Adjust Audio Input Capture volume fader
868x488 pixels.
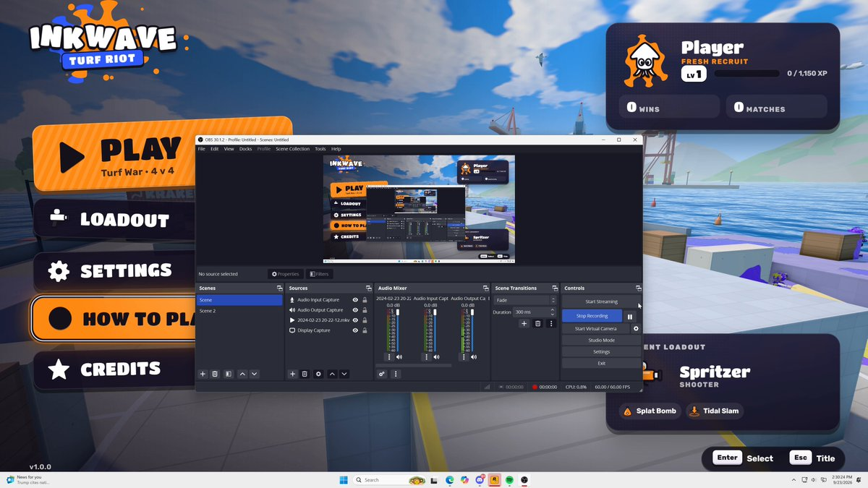coord(435,312)
